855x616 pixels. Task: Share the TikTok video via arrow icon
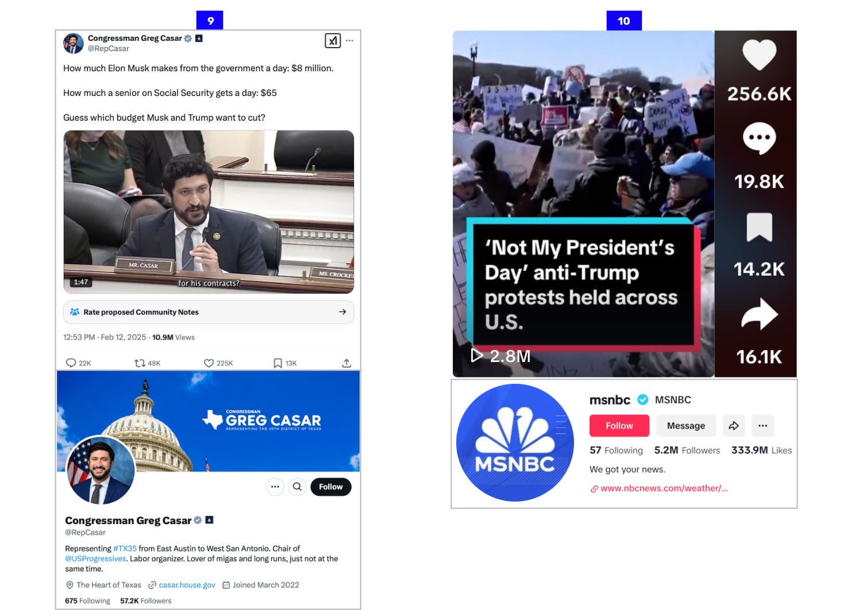[x=759, y=314]
